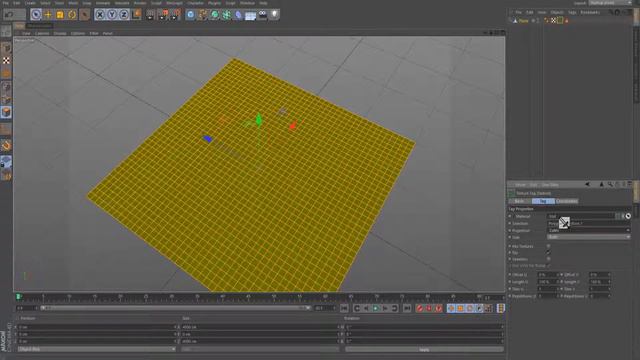The width and height of the screenshot is (640, 360).
Task: Click the Apply button in coordinates
Action: pyautogui.click(x=424, y=349)
